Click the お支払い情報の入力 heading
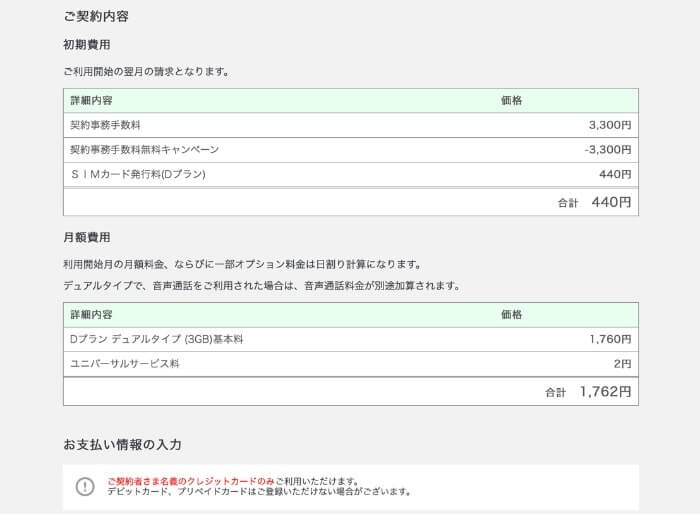The height and width of the screenshot is (514, 700). pos(122,444)
